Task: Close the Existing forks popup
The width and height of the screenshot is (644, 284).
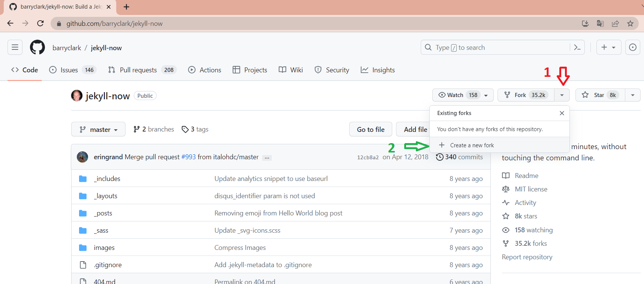Action: (x=562, y=113)
